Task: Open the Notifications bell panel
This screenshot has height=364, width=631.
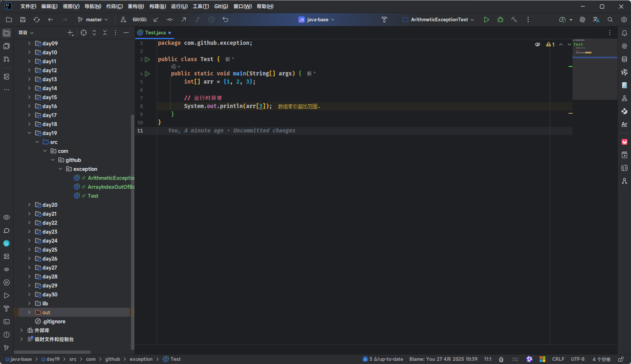Action: (624, 33)
